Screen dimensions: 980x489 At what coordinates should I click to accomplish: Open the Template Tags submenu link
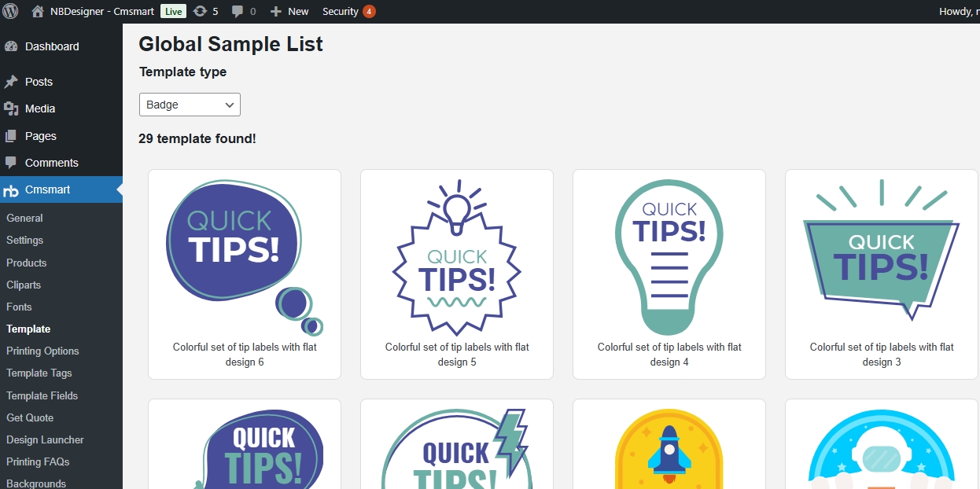(39, 373)
